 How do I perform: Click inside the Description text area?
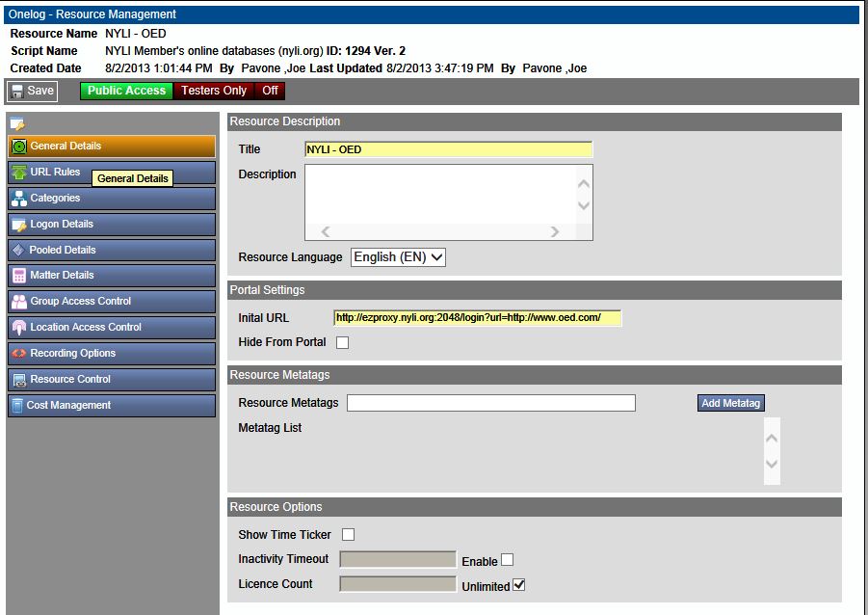click(440, 194)
